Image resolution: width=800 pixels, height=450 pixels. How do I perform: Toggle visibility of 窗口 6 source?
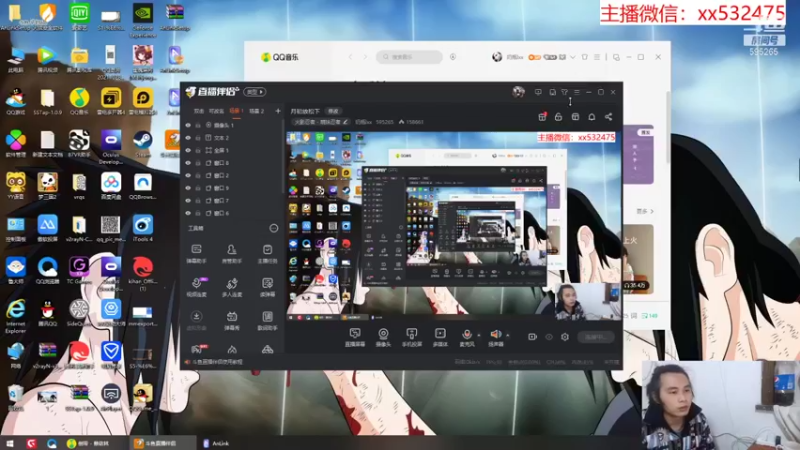click(x=188, y=213)
